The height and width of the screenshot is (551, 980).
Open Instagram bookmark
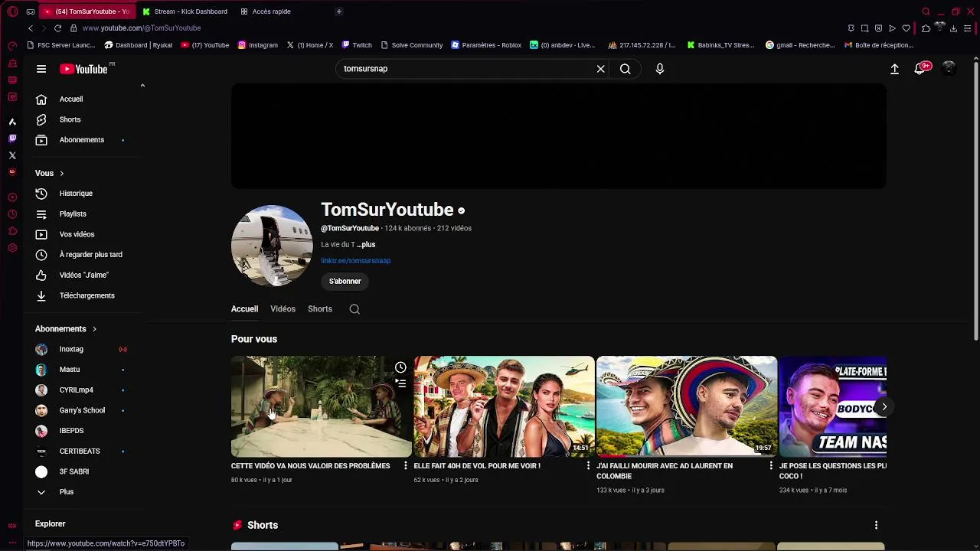(258, 45)
